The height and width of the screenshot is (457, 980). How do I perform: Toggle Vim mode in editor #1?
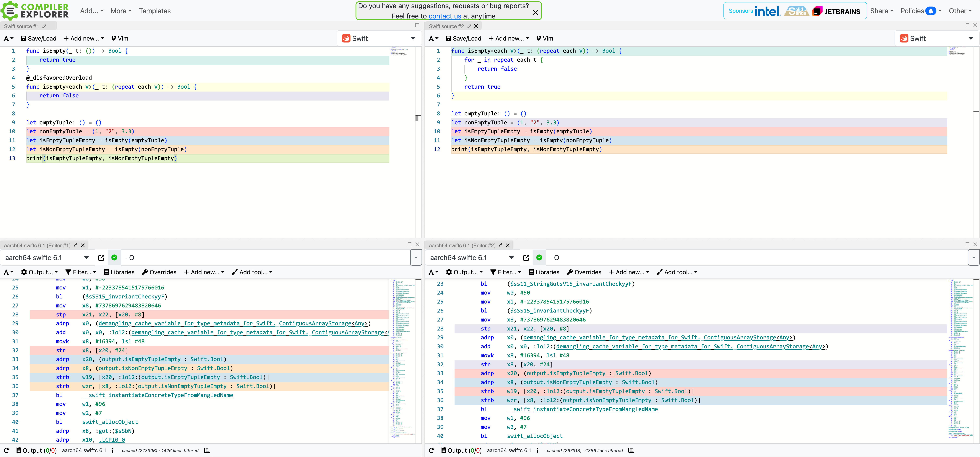119,38
